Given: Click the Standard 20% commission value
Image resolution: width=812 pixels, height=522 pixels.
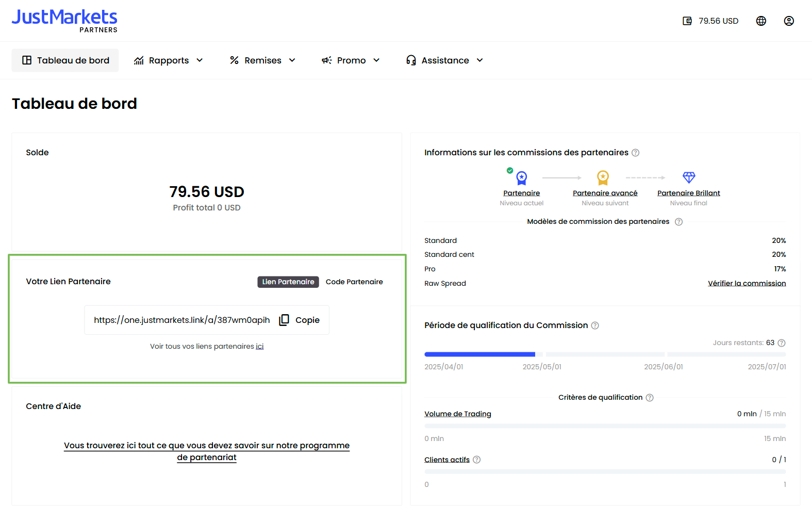Looking at the screenshot, I should pyautogui.click(x=779, y=241).
